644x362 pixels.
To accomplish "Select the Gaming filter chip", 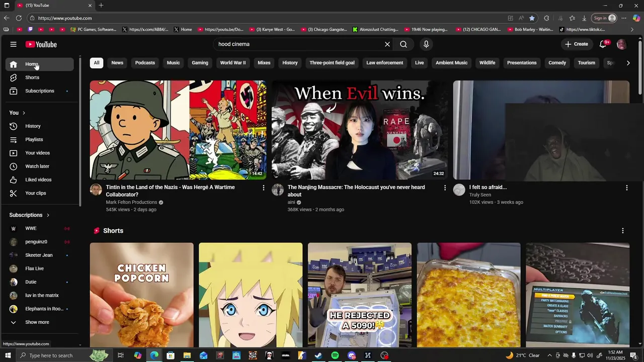I will pos(200,63).
